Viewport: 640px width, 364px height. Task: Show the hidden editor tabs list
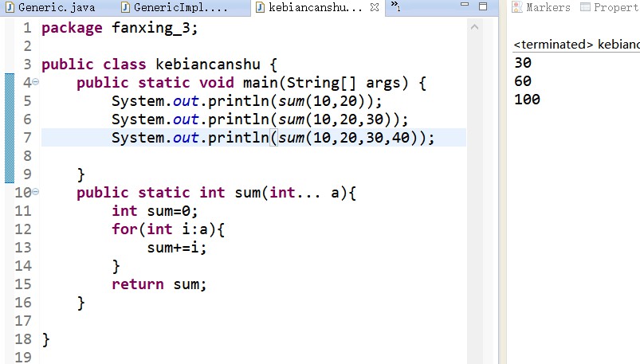tap(395, 6)
